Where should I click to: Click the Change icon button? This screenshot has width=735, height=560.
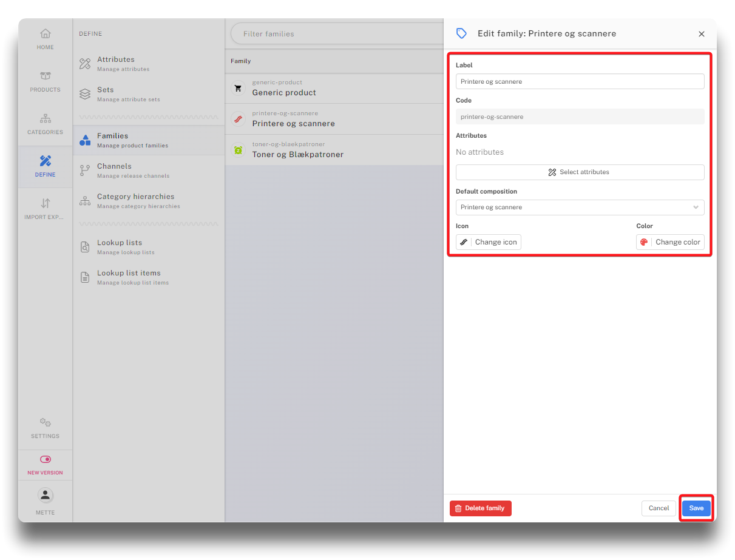click(489, 242)
